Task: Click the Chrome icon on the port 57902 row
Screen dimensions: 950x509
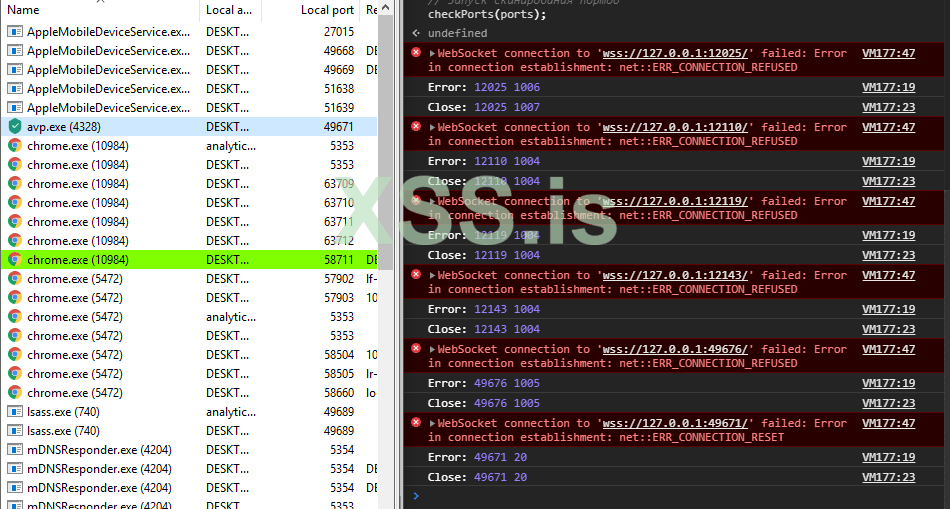Action: click(15, 279)
